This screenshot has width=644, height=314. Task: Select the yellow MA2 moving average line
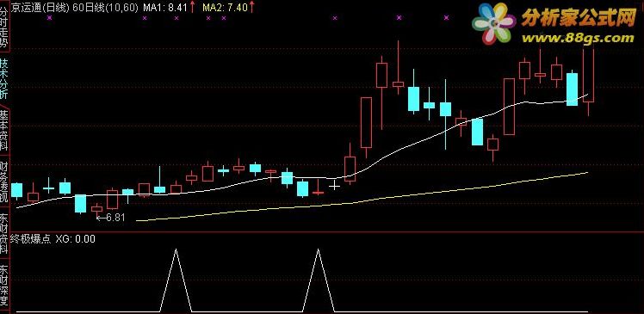pos(362,200)
